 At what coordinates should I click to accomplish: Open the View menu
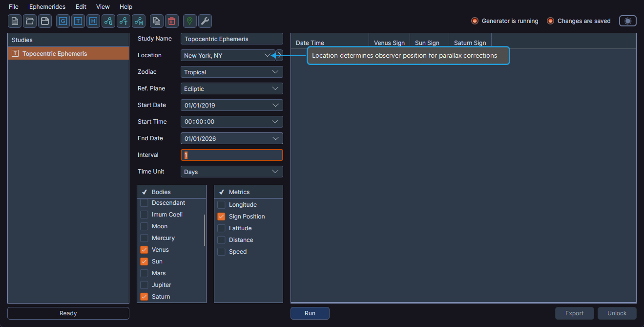tap(103, 6)
